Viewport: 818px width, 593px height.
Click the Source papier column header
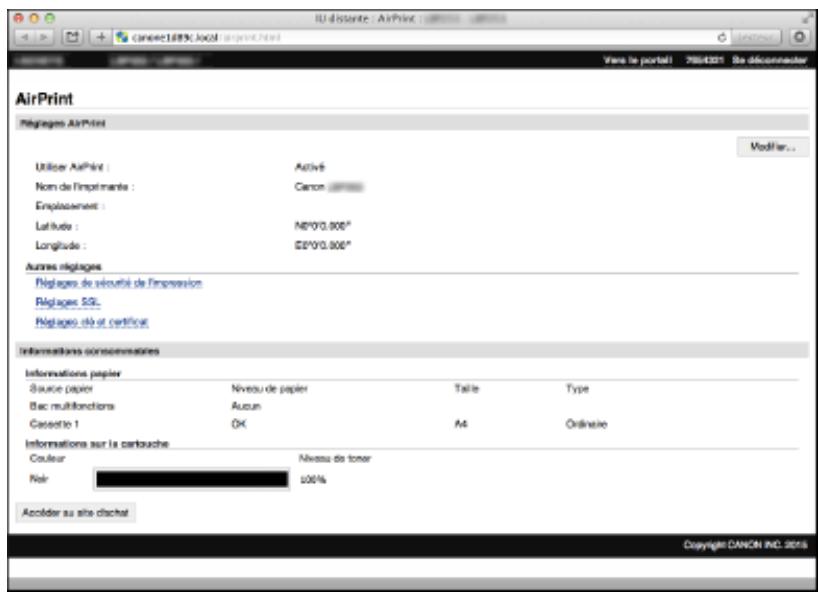62,389
